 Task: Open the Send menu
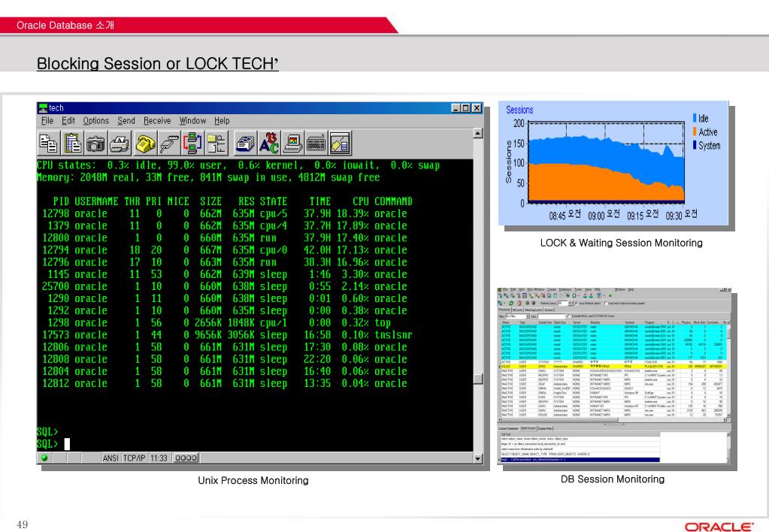tap(126, 121)
